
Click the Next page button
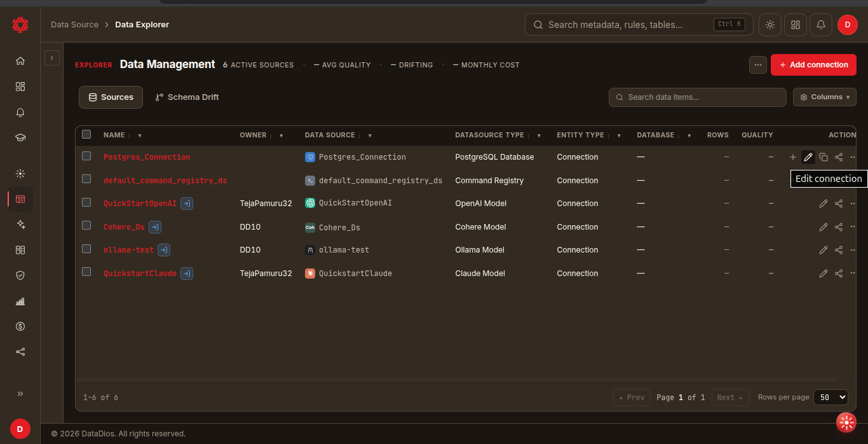tap(730, 398)
